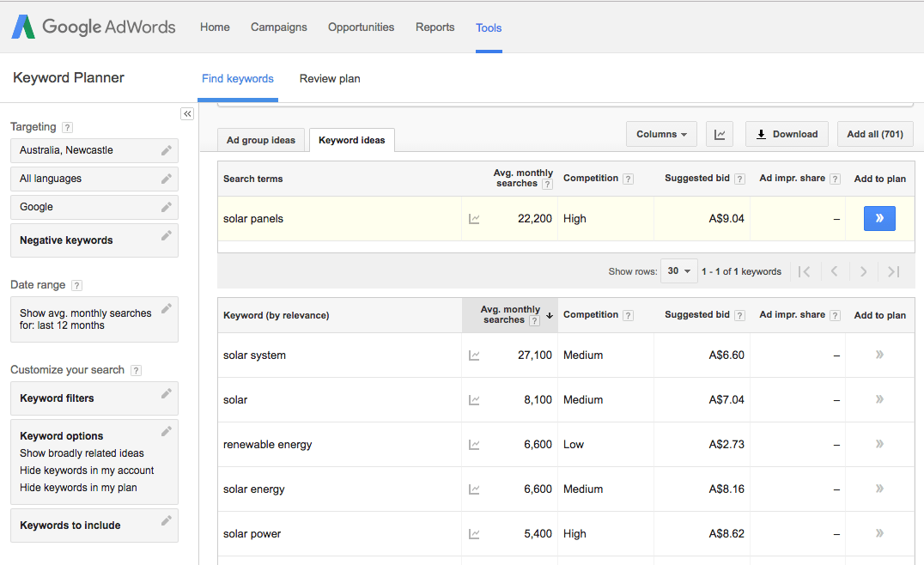Click trend graph icon for solar panels

tap(474, 219)
